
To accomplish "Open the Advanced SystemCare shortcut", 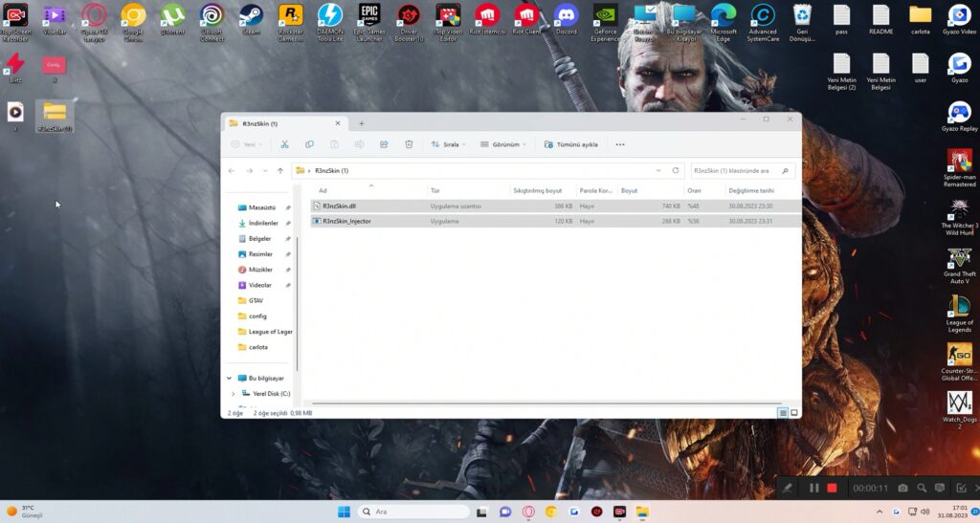I will coord(763,22).
